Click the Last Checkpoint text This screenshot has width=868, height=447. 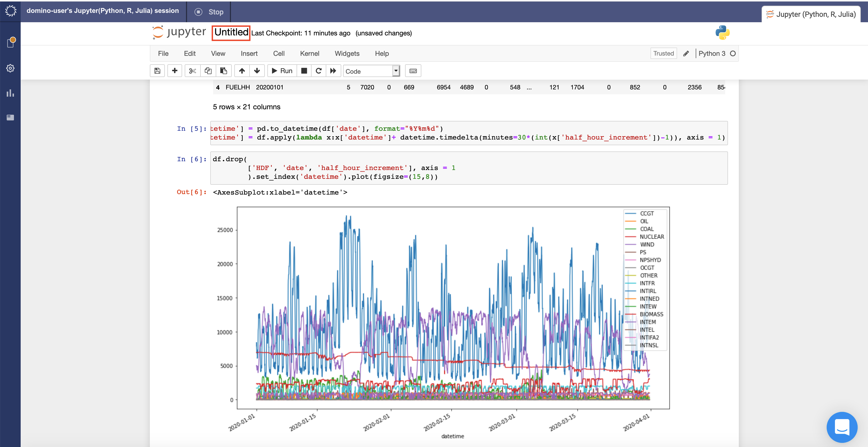tap(300, 33)
